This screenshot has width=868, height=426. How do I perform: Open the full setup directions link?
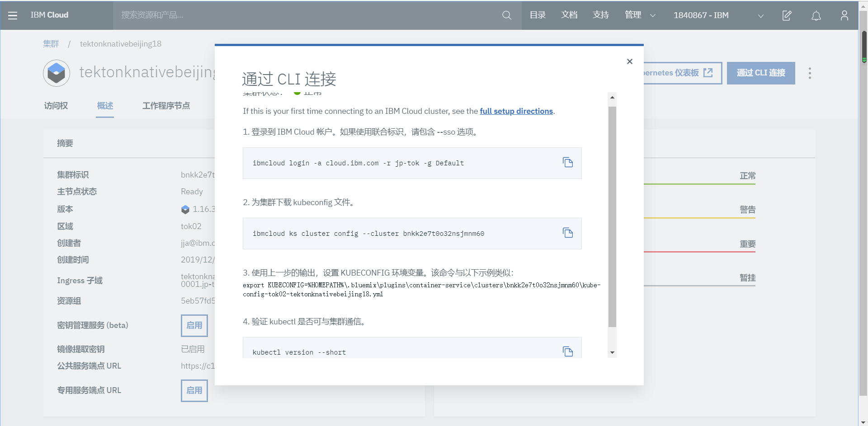click(x=516, y=111)
